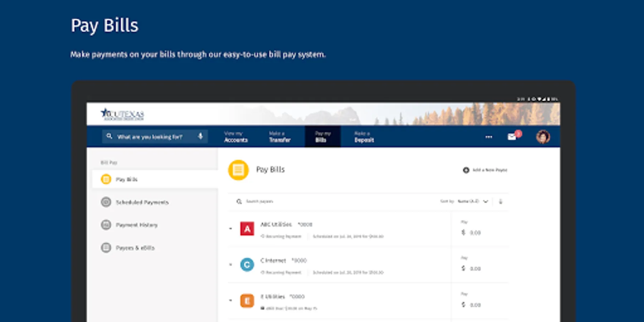Expand the E Utilities payee row

(x=231, y=301)
